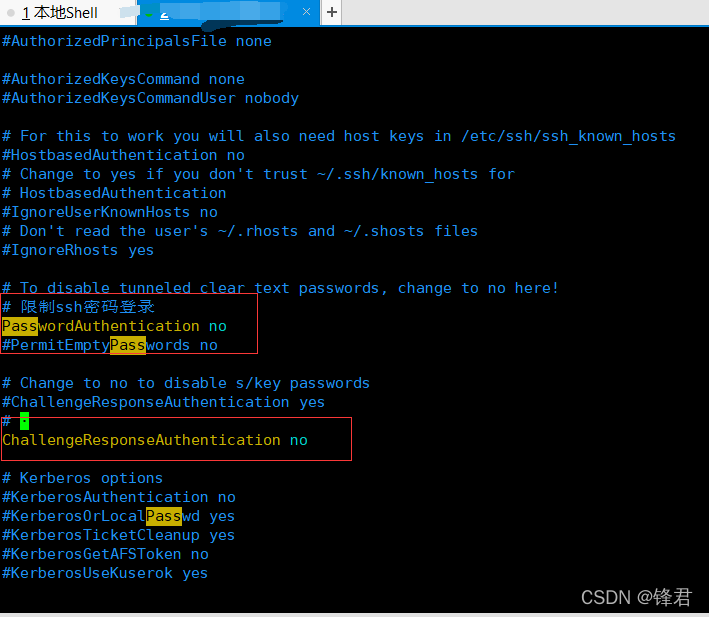Click the comment '# 限制ssh密码登录'
Image resolution: width=709 pixels, height=617 pixels.
(x=79, y=307)
